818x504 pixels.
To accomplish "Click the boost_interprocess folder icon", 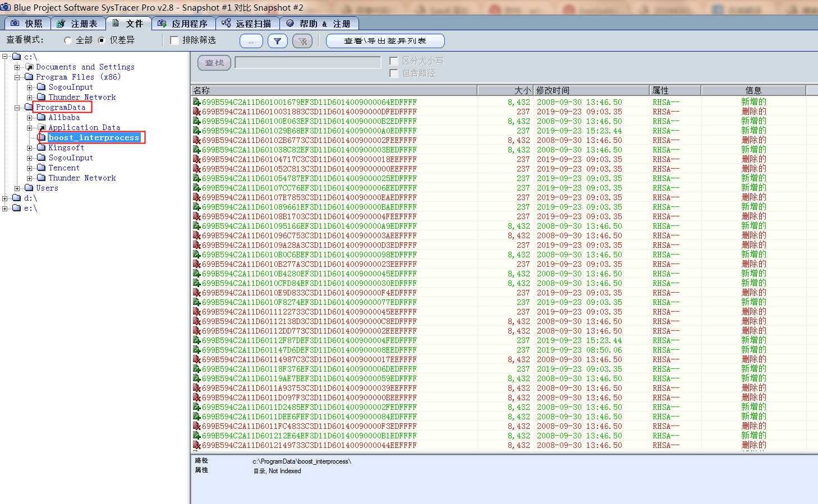I will click(42, 137).
